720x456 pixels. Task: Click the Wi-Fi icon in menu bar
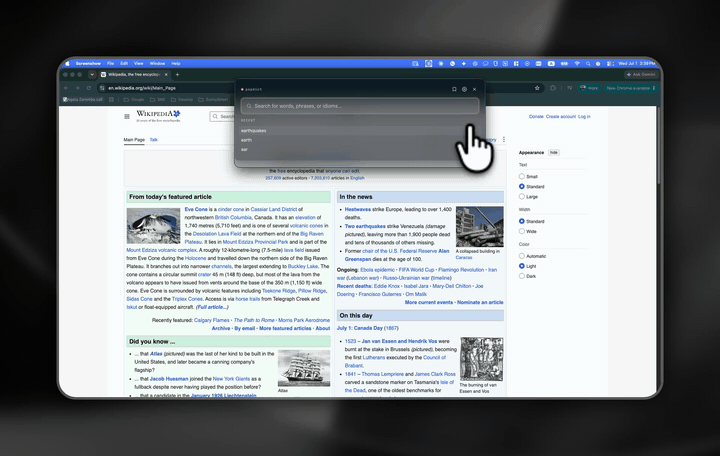pyautogui.click(x=577, y=63)
